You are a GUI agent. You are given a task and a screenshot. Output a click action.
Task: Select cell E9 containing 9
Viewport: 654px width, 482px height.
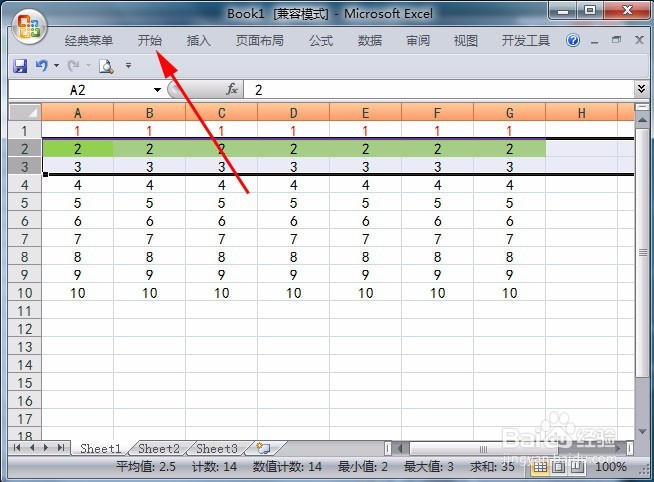point(365,275)
